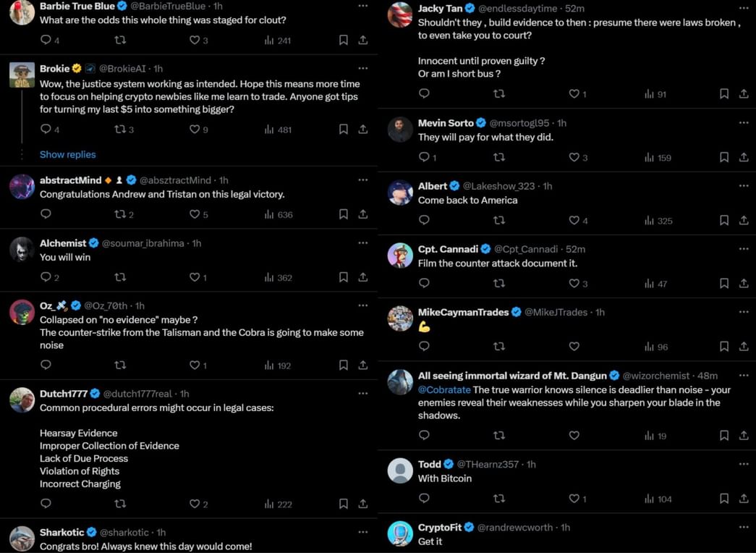The width and height of the screenshot is (756, 553).
Task: Open Barbie True Blue's profile avatar
Action: (x=22, y=13)
